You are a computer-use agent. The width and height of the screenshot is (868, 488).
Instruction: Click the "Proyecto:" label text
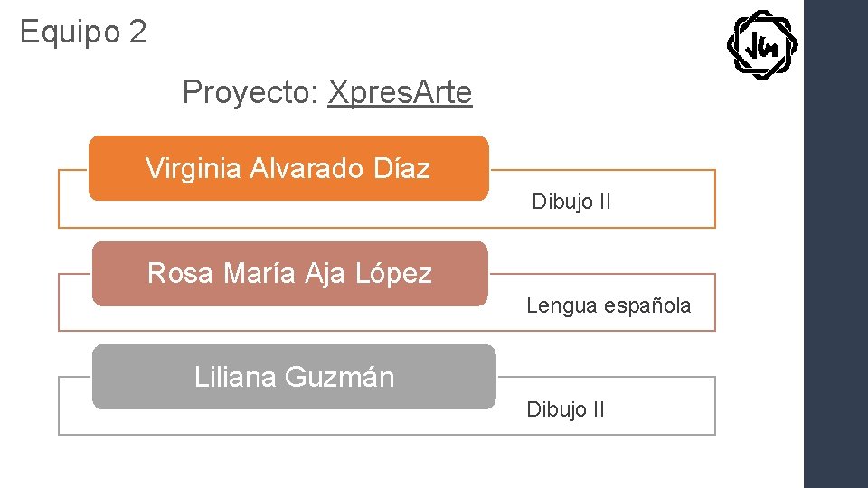click(x=250, y=92)
